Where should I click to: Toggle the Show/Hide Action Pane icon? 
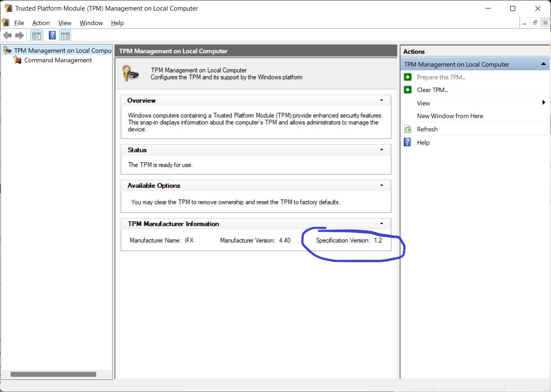[65, 35]
